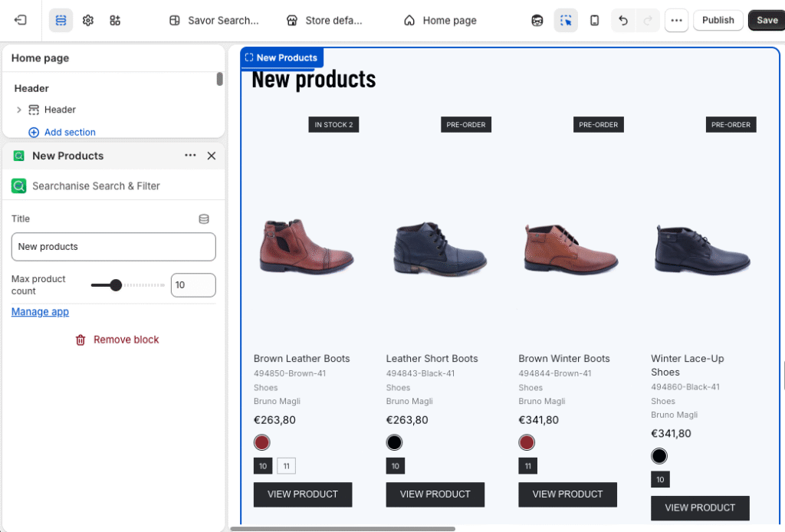Viewport: 785px width, 532px height.
Task: Click the IN STOCK 2 badge
Action: pyautogui.click(x=333, y=125)
